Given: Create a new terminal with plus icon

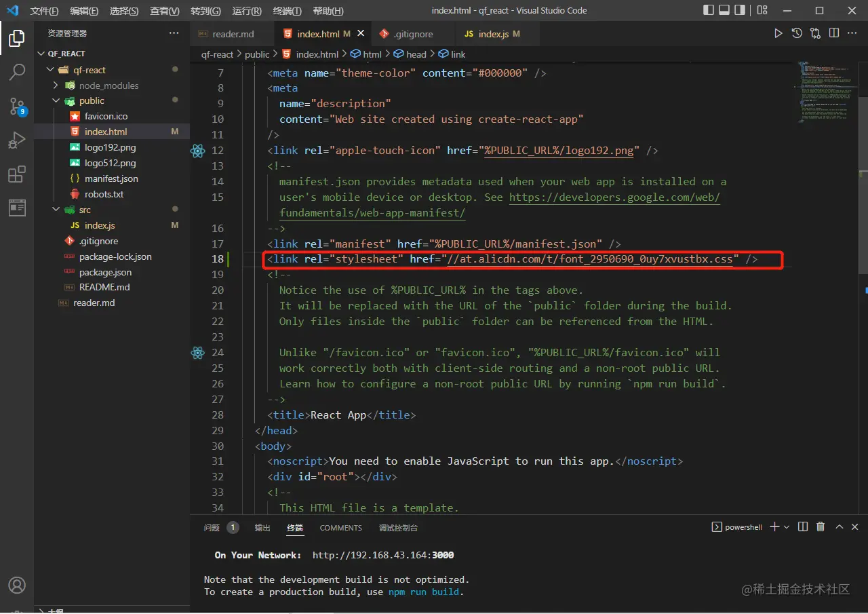Looking at the screenshot, I should pyautogui.click(x=774, y=526).
